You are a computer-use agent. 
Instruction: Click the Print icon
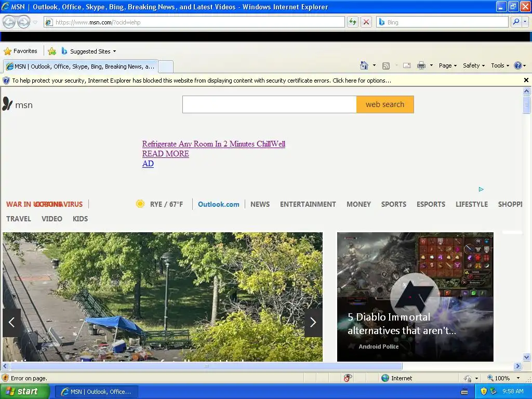(x=421, y=66)
